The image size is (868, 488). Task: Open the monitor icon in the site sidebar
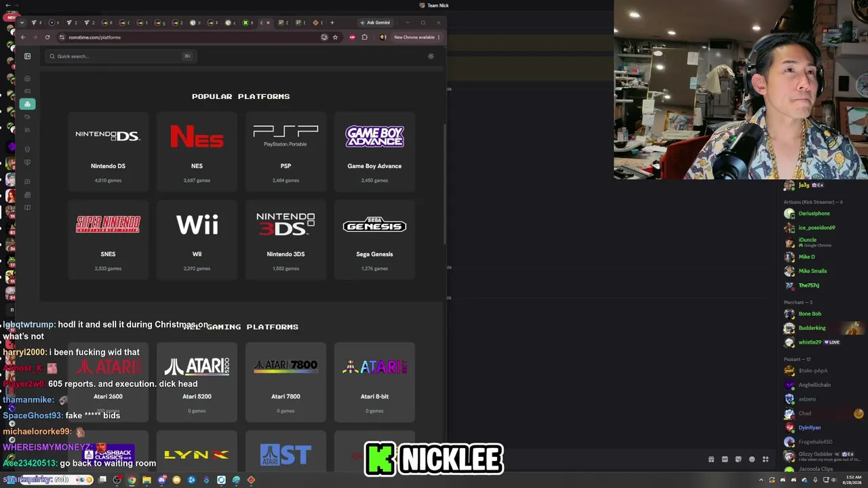[x=27, y=163]
